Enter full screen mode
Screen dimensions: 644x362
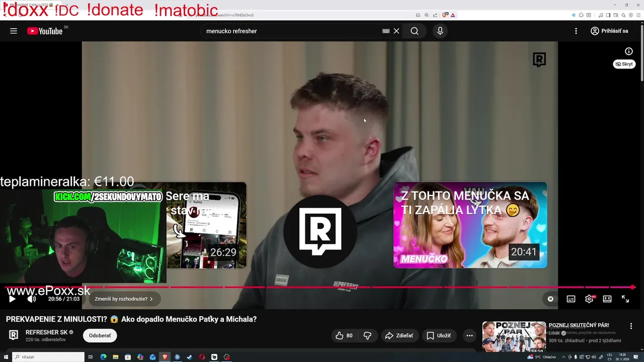click(x=625, y=299)
